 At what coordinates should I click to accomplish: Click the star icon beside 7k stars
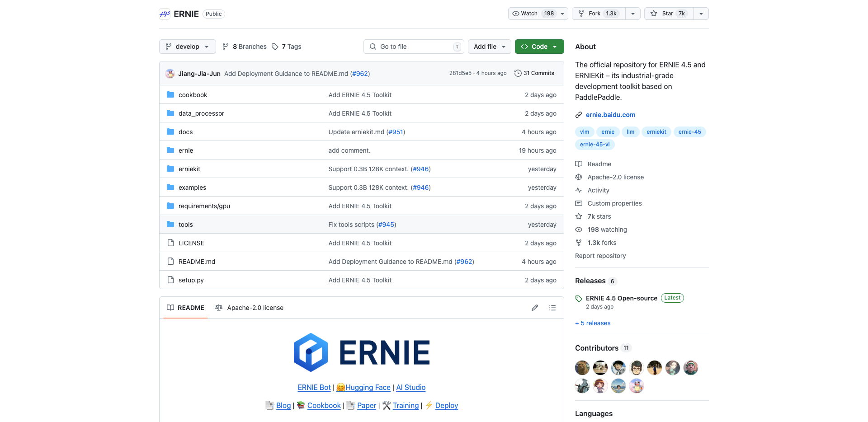click(579, 216)
